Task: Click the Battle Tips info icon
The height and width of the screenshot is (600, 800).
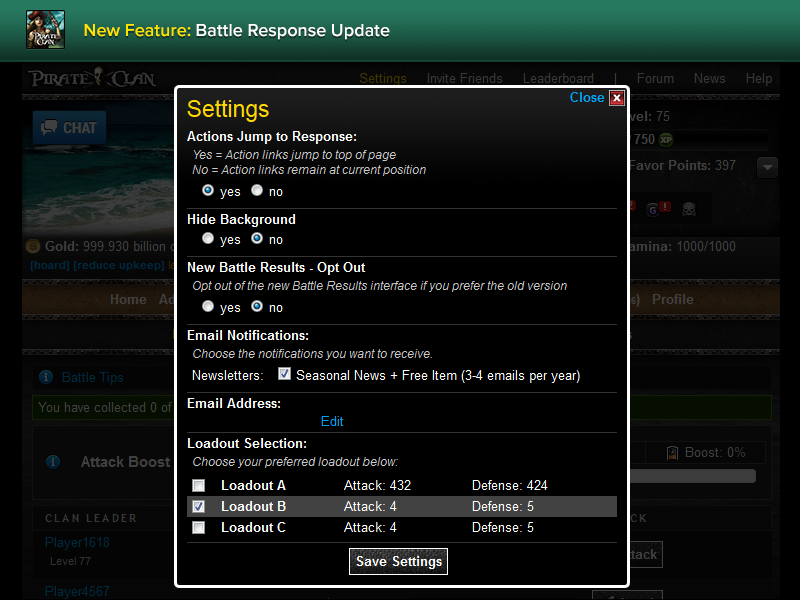Action: [x=46, y=377]
